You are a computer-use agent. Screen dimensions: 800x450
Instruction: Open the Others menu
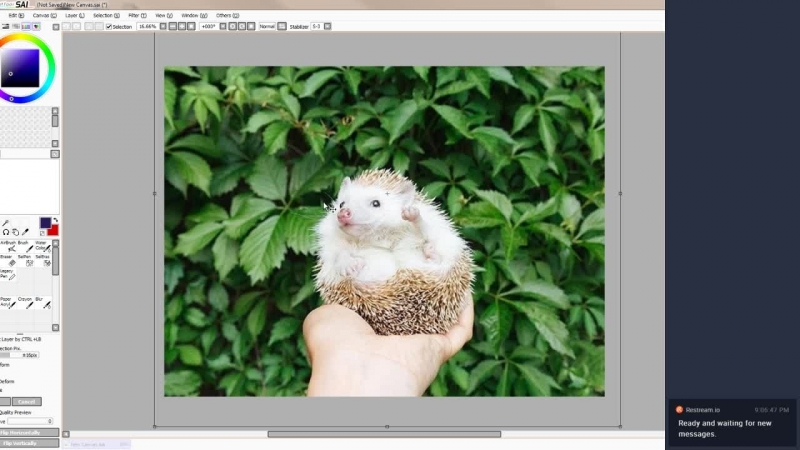coord(227,15)
